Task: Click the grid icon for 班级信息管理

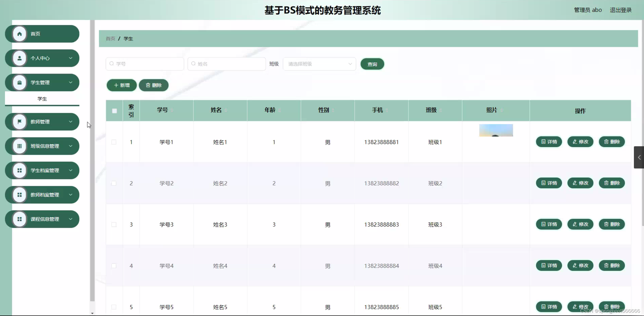Action: [x=19, y=146]
